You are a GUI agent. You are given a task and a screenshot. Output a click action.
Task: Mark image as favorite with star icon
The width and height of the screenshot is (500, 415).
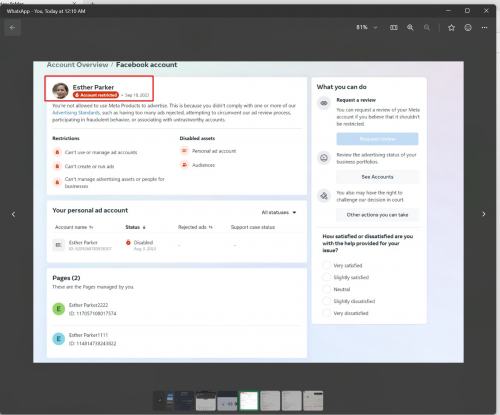pyautogui.click(x=451, y=28)
